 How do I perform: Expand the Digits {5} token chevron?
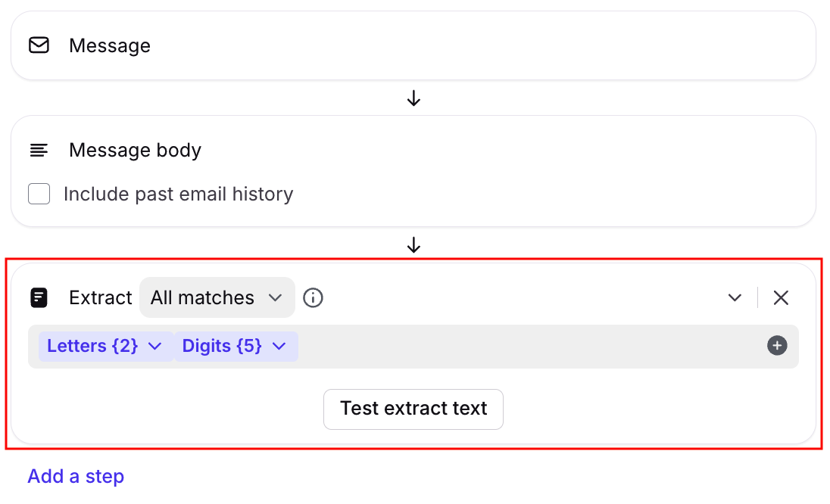point(279,346)
